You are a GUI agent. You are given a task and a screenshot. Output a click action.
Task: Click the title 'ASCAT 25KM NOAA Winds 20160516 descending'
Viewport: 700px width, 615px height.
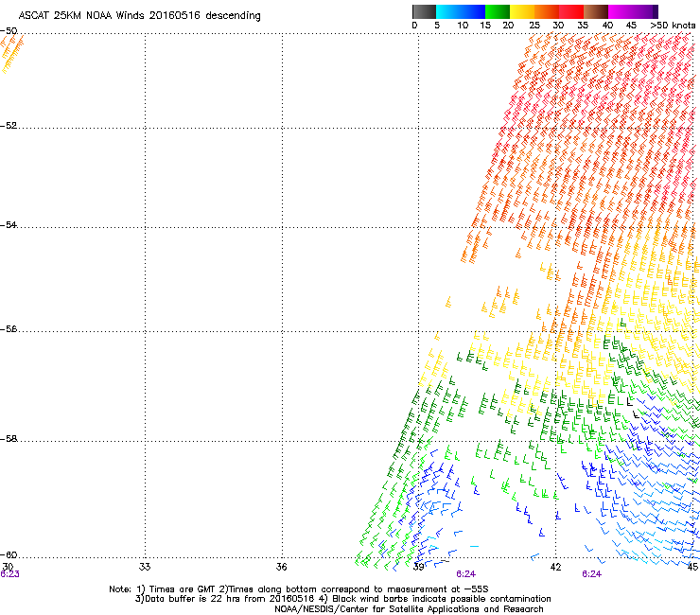click(140, 16)
